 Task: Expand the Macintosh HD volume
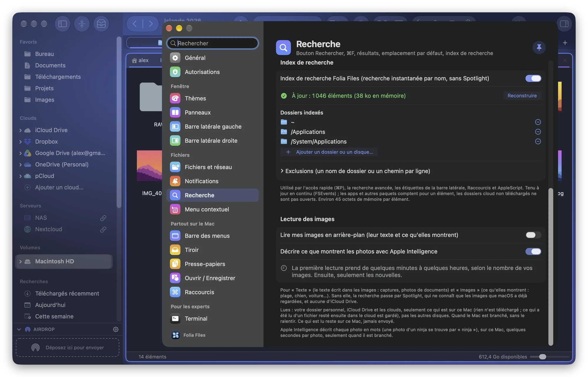pos(20,261)
